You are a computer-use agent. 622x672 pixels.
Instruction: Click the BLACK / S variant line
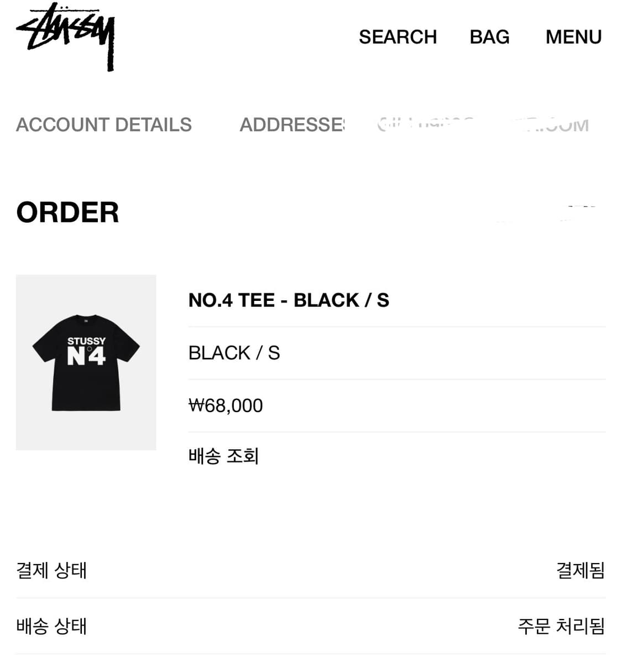(x=234, y=353)
